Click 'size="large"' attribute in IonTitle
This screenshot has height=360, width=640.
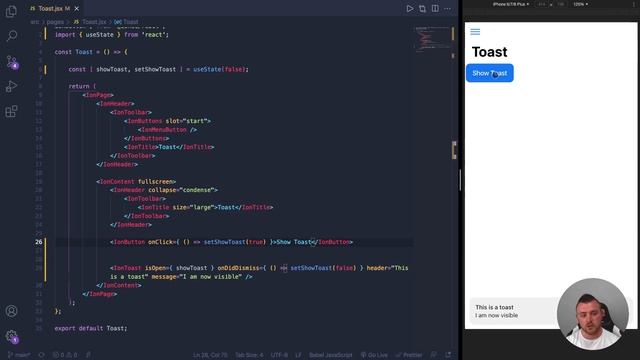[193, 207]
